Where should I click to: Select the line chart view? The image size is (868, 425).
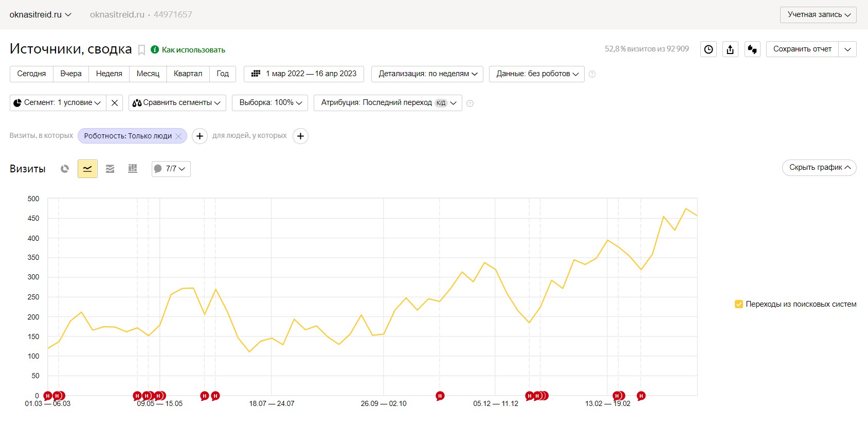pos(87,169)
